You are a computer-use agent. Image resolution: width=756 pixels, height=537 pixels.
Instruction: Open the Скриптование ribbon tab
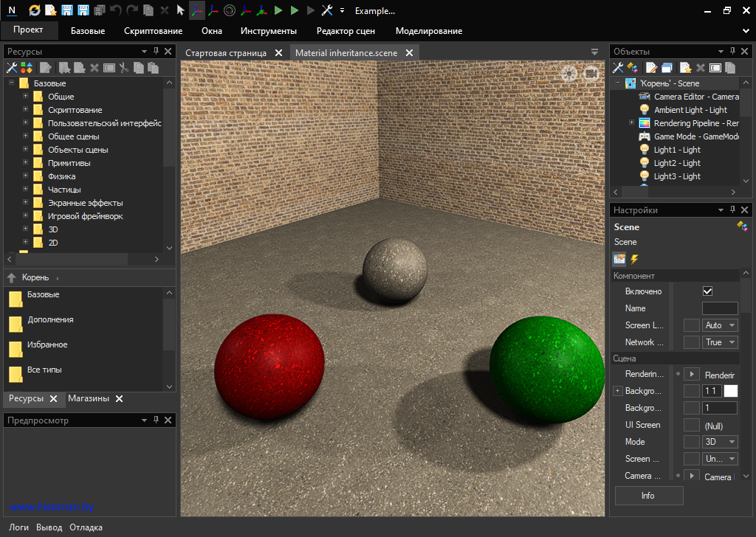153,31
